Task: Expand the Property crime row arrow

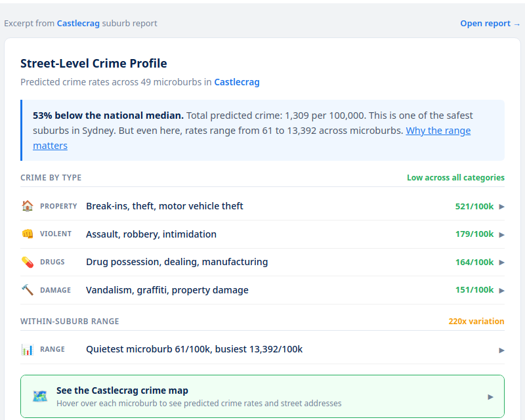Action: 501,207
